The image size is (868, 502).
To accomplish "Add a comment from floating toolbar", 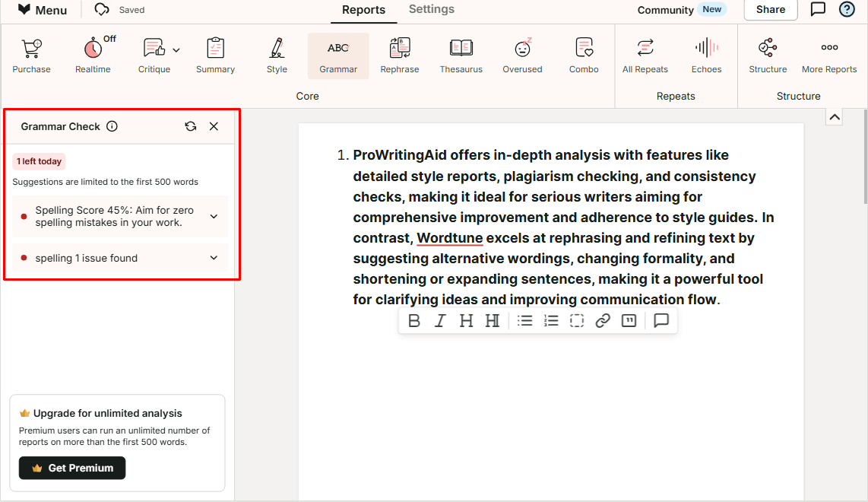I will pyautogui.click(x=661, y=321).
